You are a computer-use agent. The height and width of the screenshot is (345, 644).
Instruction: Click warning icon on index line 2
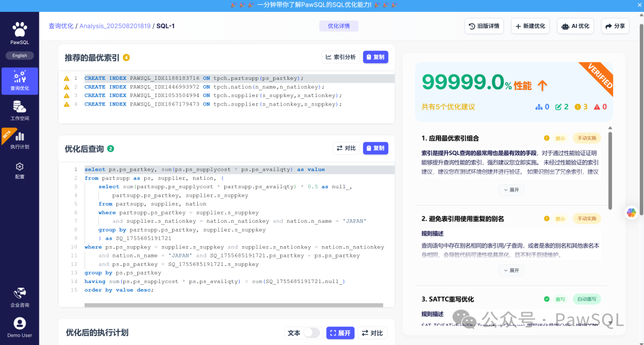pyautogui.click(x=67, y=87)
